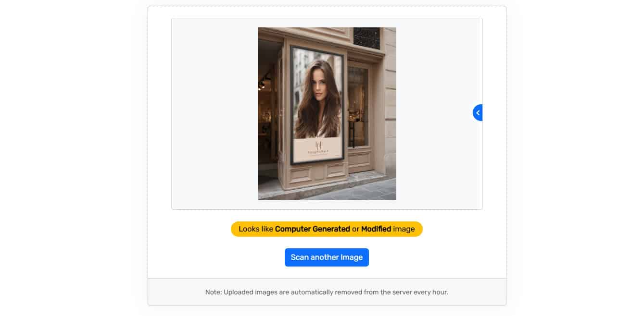
Task: Click the blue left-chevron circle button
Action: pos(478,112)
